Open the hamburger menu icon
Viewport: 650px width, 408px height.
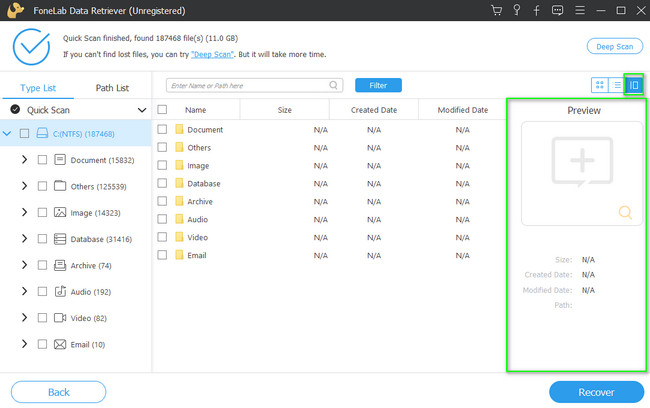[x=580, y=10]
